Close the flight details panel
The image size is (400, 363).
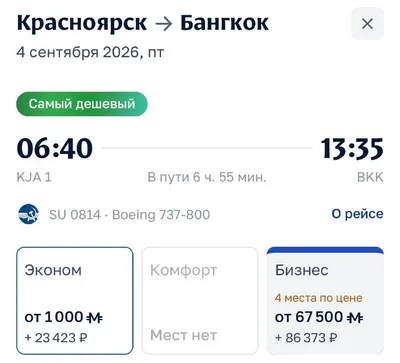(x=367, y=24)
